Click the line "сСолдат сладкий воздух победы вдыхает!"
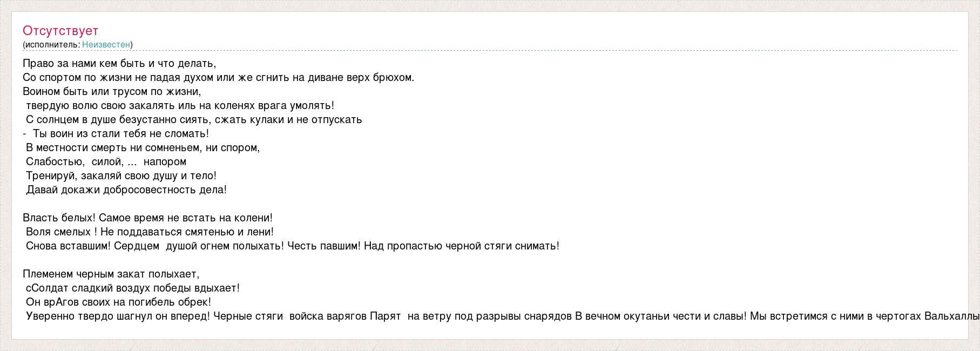Viewport: 980px width, 351px height. point(132,288)
